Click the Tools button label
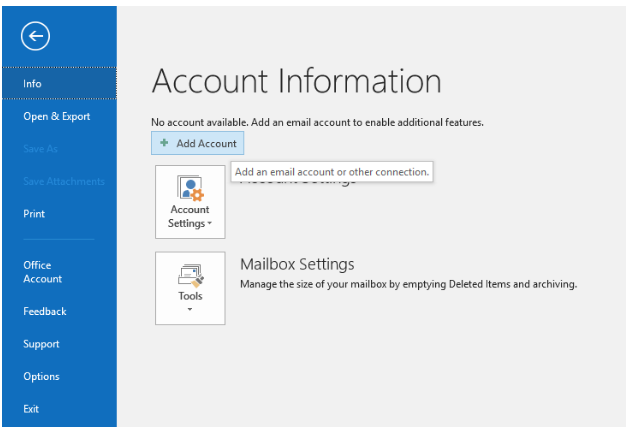The image size is (630, 433). (x=190, y=296)
